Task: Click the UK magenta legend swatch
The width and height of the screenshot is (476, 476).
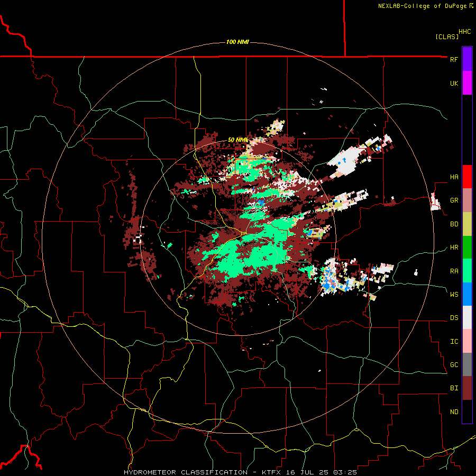Action: click(x=467, y=83)
